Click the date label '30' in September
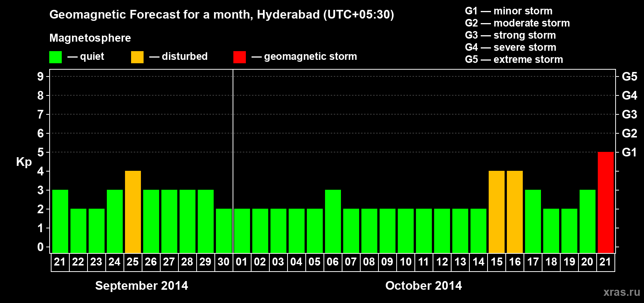This screenshot has width=644, height=303. pos(224,262)
